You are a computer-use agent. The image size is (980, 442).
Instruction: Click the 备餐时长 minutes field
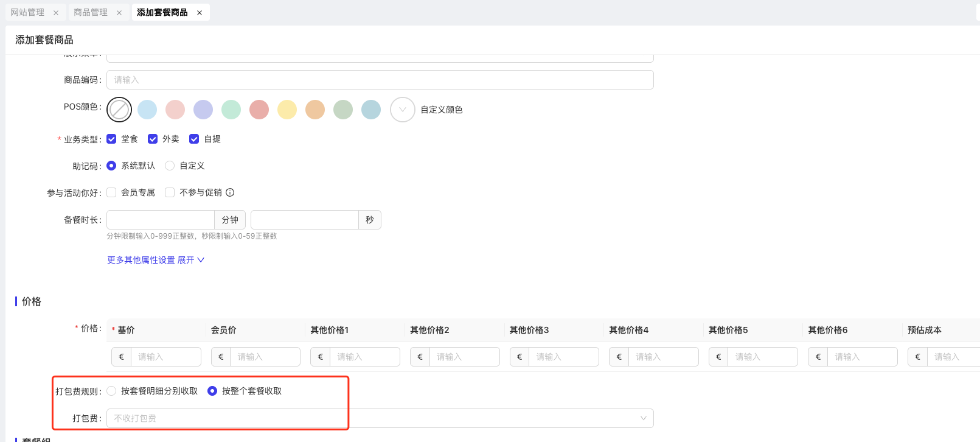(x=161, y=220)
